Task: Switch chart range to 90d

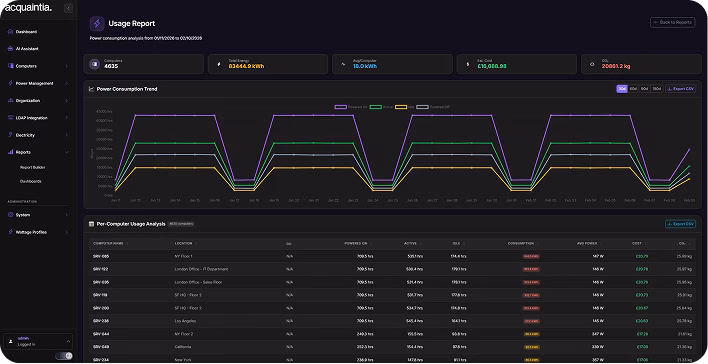Action: (645, 89)
